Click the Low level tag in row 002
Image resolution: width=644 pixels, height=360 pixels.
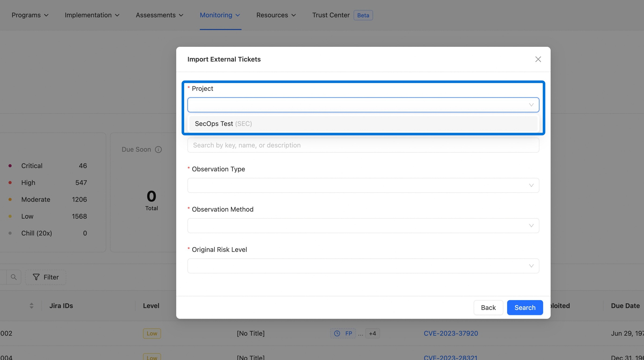pyautogui.click(x=152, y=333)
